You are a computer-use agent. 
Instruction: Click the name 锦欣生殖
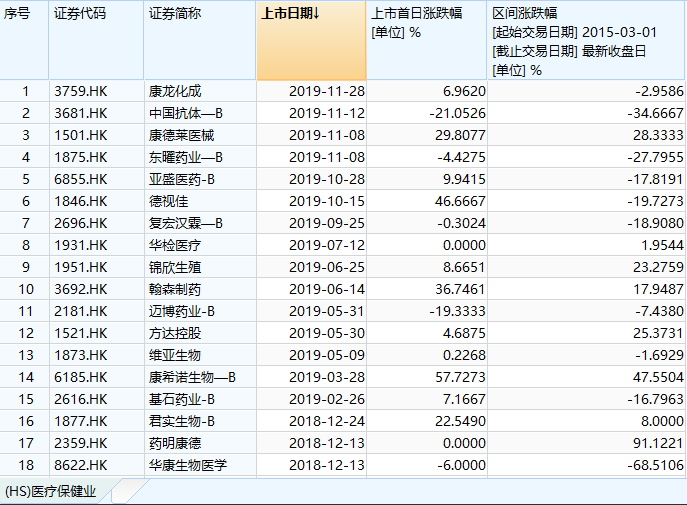click(175, 267)
